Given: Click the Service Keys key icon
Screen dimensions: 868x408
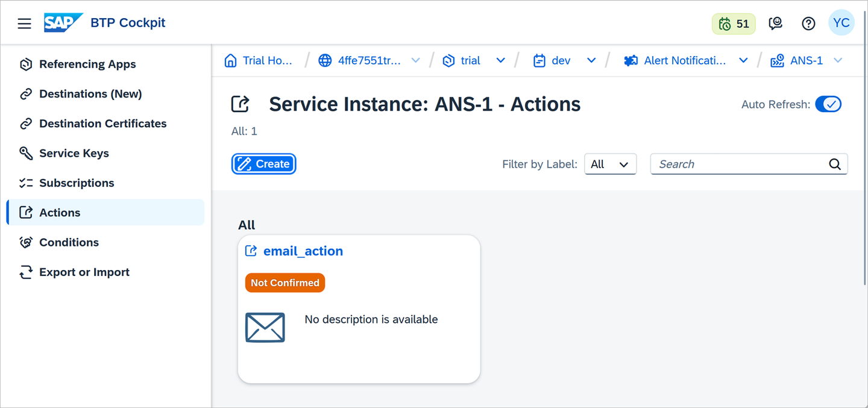Looking at the screenshot, I should [x=25, y=153].
